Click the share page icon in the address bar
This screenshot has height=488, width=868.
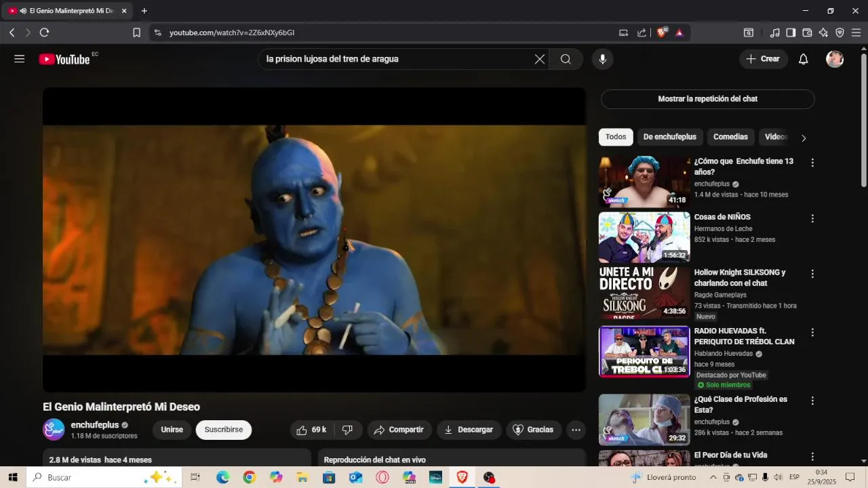tap(642, 33)
